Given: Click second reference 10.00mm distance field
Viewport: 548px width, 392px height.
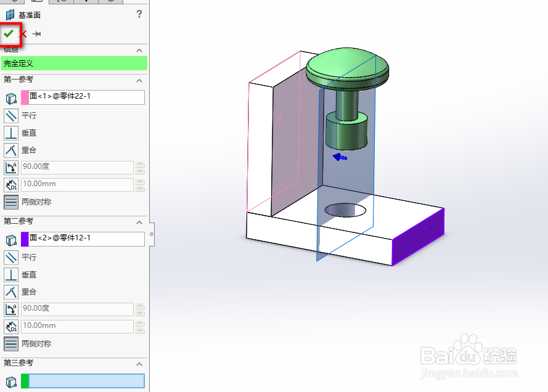Looking at the screenshot, I should click(x=77, y=326).
